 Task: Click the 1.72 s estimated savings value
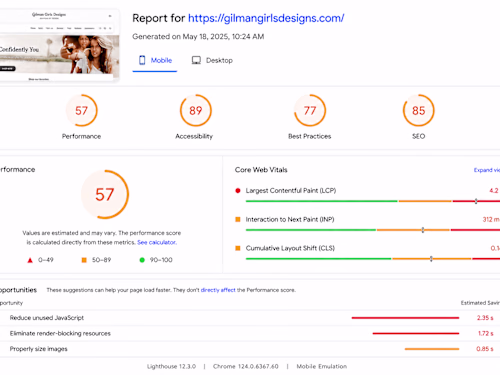[486, 333]
